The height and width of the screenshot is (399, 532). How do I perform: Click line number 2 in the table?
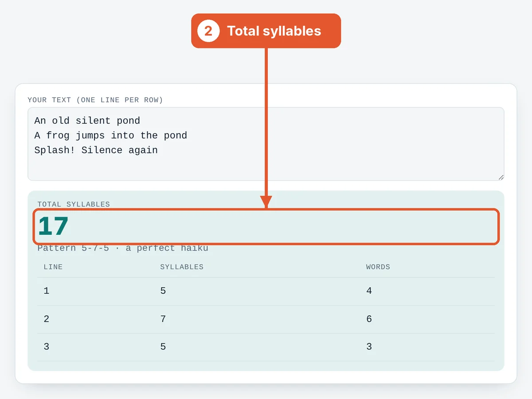47,319
